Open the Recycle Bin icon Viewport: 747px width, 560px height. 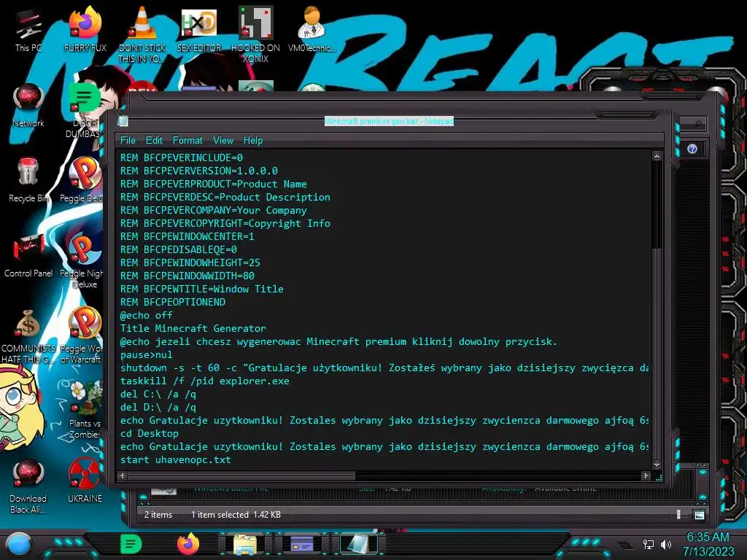(28, 180)
